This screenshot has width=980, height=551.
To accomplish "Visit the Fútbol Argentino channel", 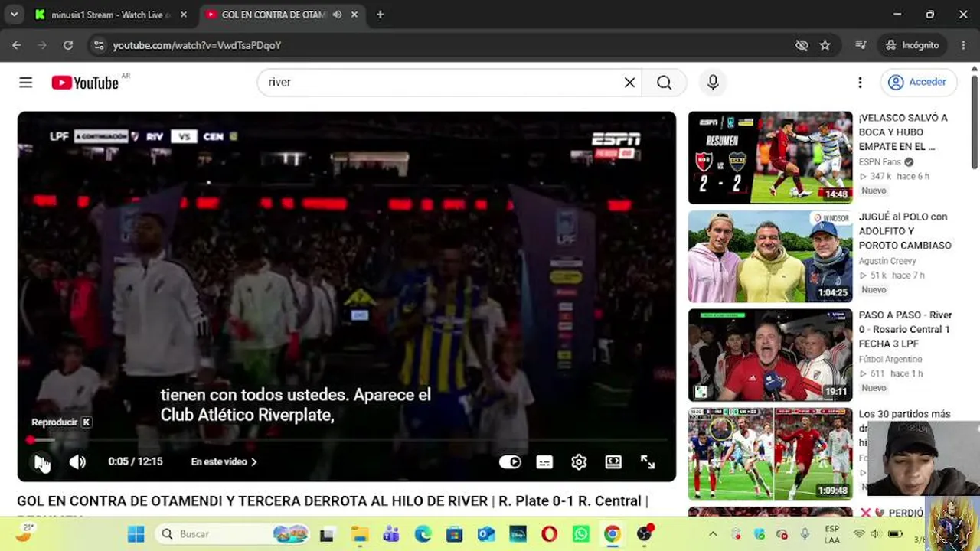I will (890, 359).
